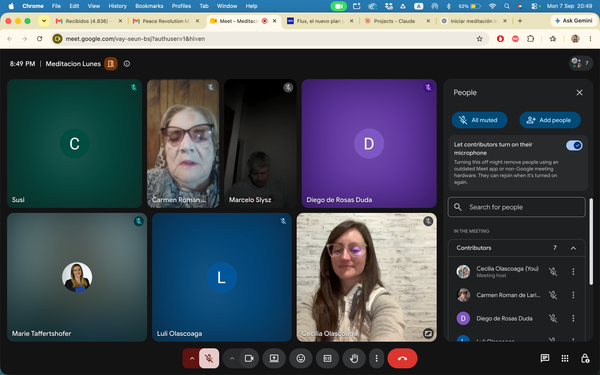Open the History menu in menu bar

click(117, 6)
